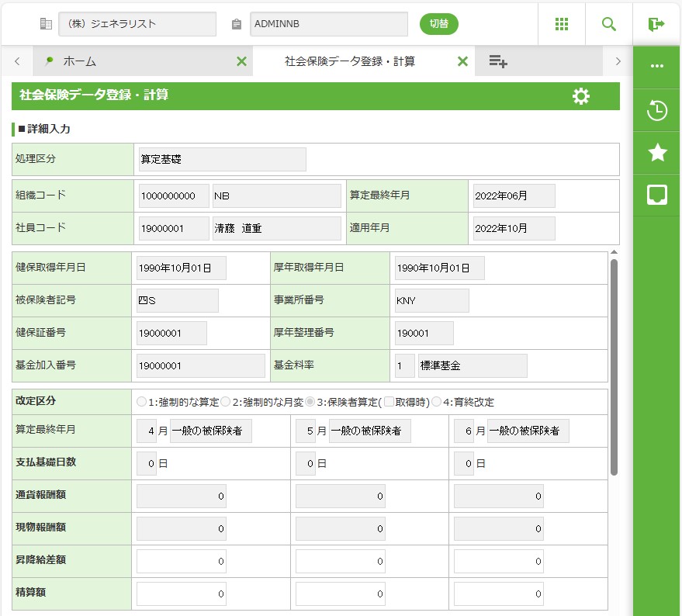
Task: Select radio option 2:強制的な月変
Action: click(226, 402)
